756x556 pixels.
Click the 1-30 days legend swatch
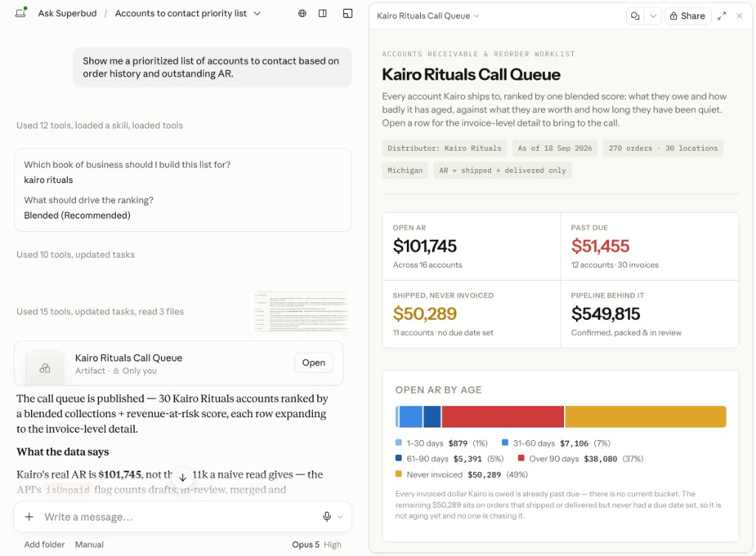pos(398,443)
